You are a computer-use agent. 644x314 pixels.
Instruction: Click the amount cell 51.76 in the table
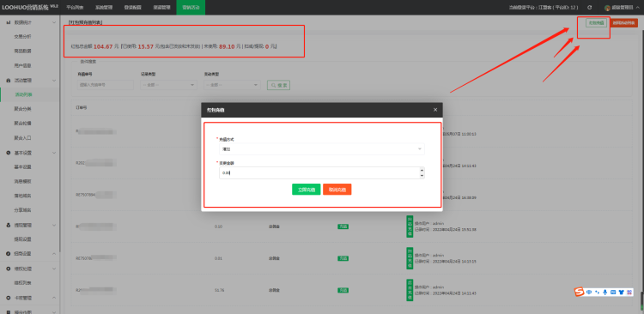[x=219, y=290]
